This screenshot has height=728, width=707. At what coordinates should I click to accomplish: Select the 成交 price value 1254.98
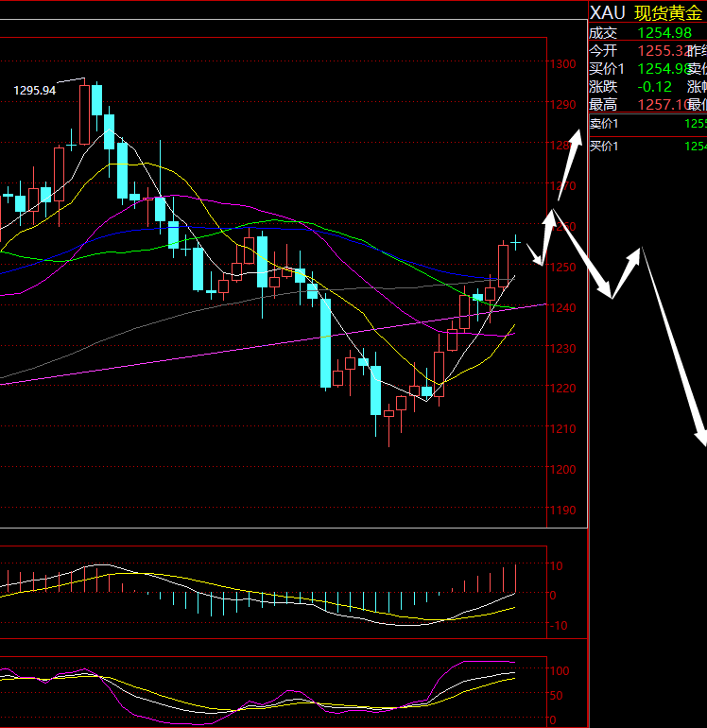click(664, 33)
